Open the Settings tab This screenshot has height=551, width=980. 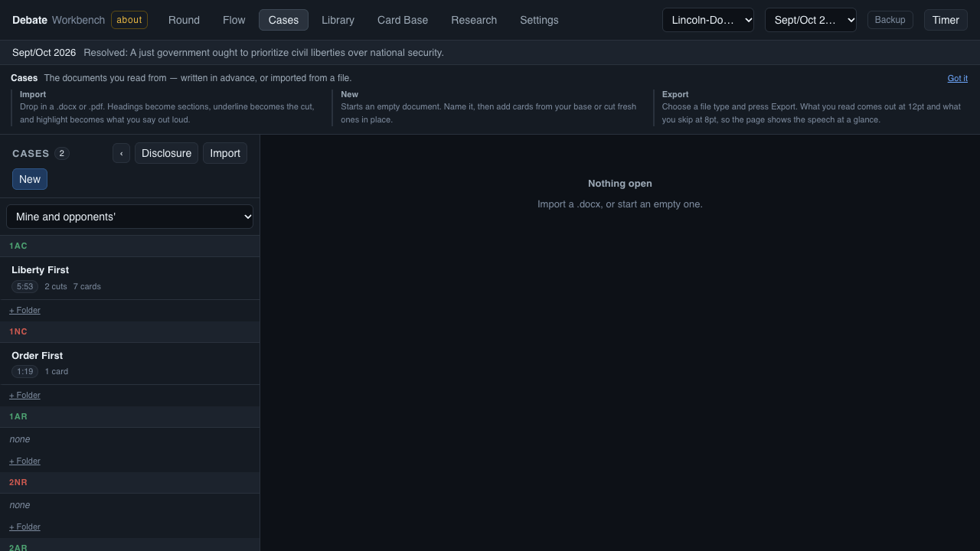click(539, 20)
